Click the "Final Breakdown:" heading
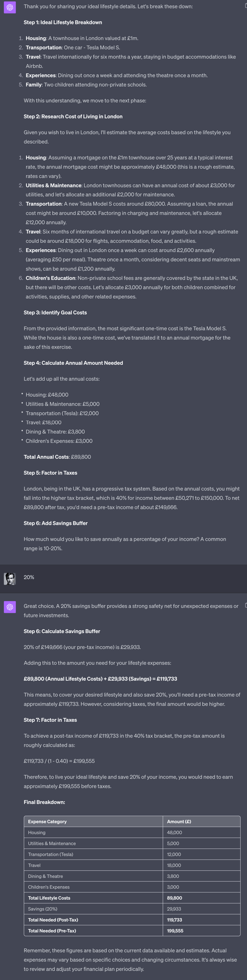 coord(44,802)
